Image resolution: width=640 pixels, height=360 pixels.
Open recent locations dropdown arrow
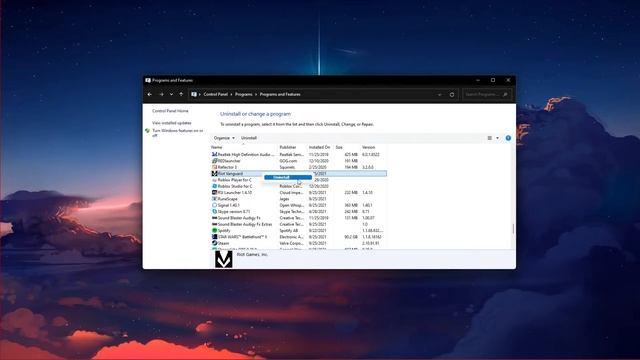[x=171, y=94]
